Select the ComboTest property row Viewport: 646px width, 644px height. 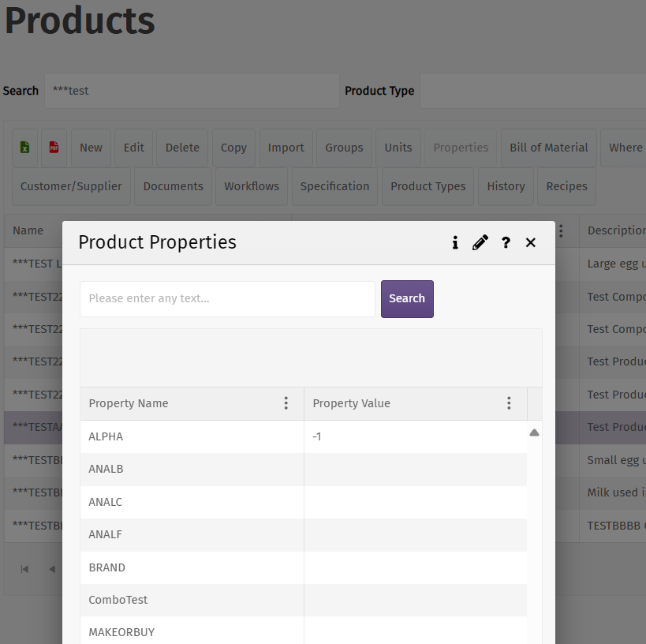(192, 600)
